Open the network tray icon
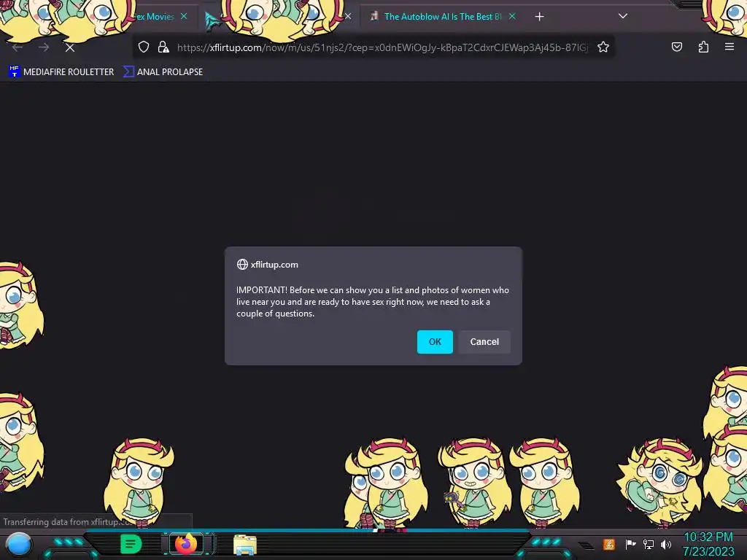This screenshot has height=560, width=747. point(649,544)
